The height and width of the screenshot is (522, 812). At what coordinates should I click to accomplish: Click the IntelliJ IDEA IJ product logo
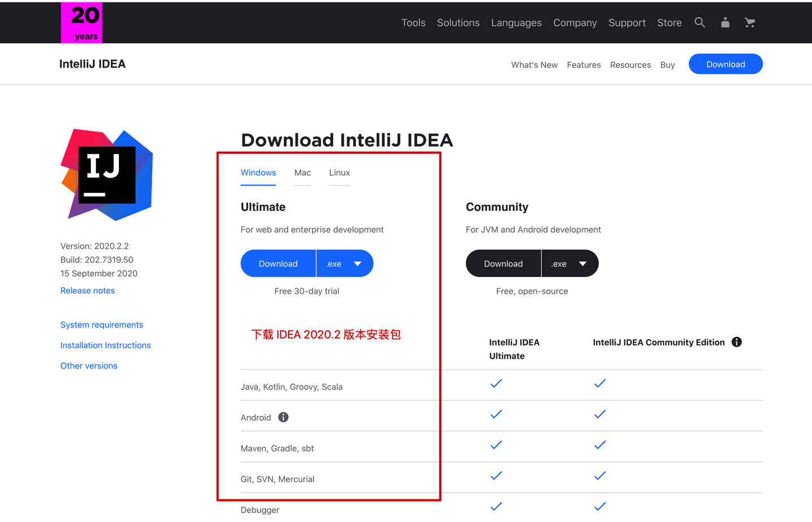click(107, 175)
